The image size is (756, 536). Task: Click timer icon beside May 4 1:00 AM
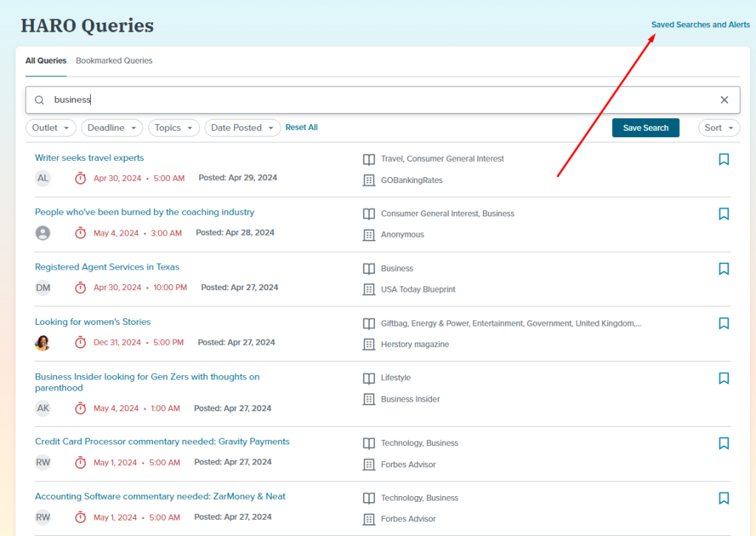click(x=80, y=408)
